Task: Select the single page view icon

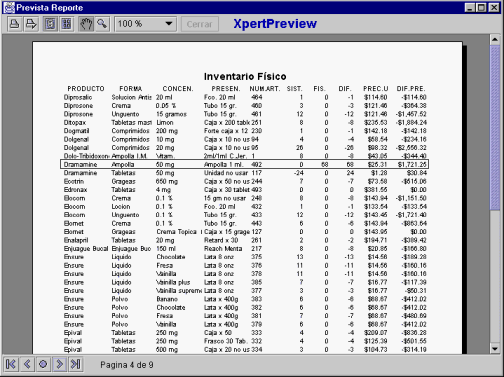Action: [50, 24]
